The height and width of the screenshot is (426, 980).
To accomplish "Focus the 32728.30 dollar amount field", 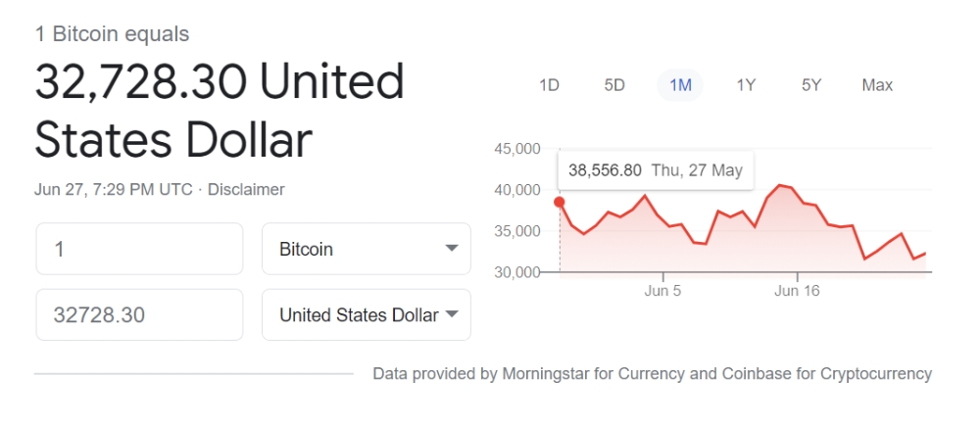I will pos(139,314).
